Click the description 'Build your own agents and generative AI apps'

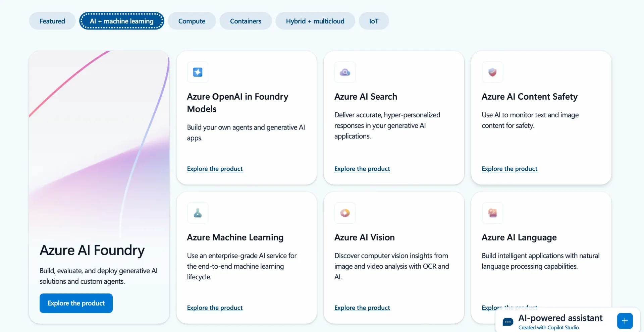point(246,132)
